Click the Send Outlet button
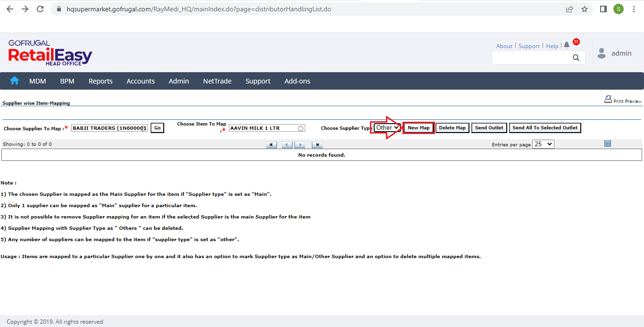 pos(489,128)
